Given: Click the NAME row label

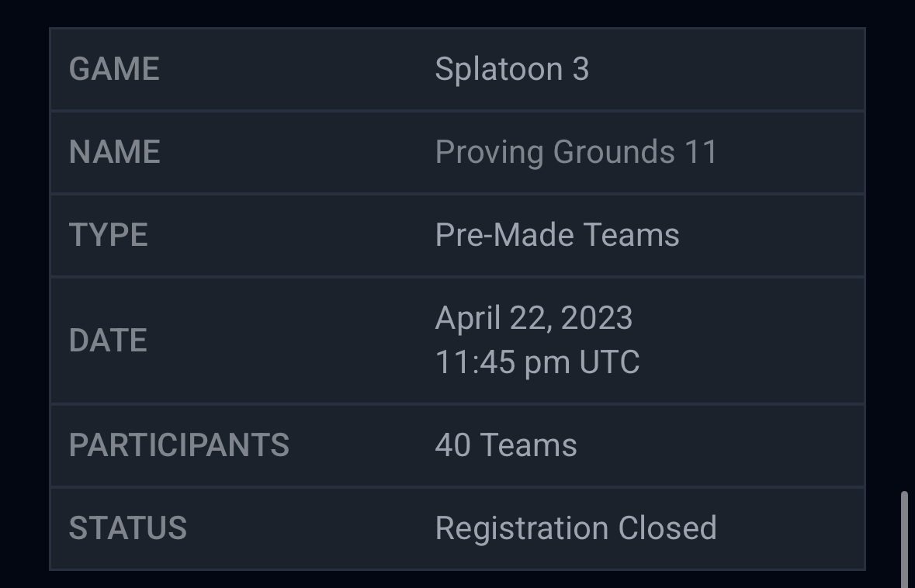Looking at the screenshot, I should coord(114,152).
